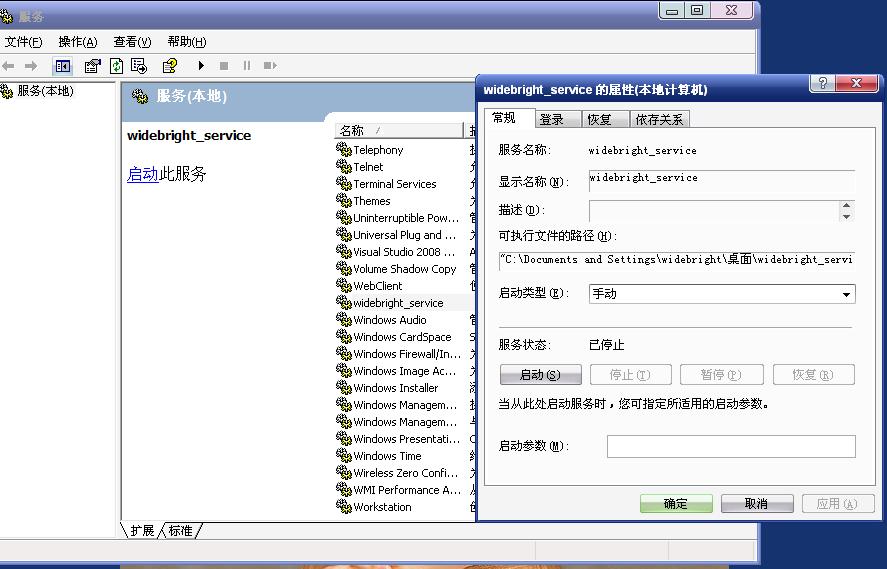Click the executable path field
The width and height of the screenshot is (887, 569).
[677, 260]
